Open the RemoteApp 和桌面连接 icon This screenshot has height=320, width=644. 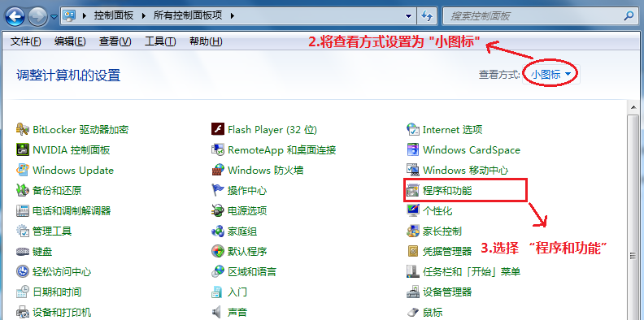(218, 149)
